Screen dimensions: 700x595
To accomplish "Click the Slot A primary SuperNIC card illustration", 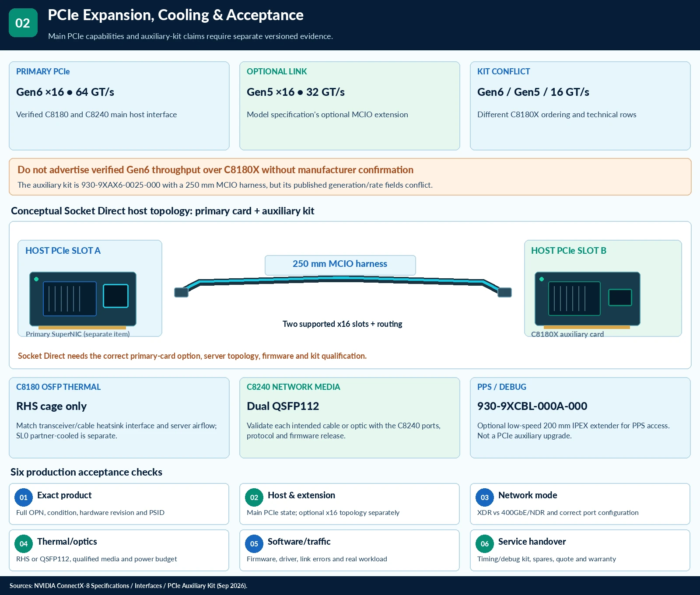I will pyautogui.click(x=83, y=300).
